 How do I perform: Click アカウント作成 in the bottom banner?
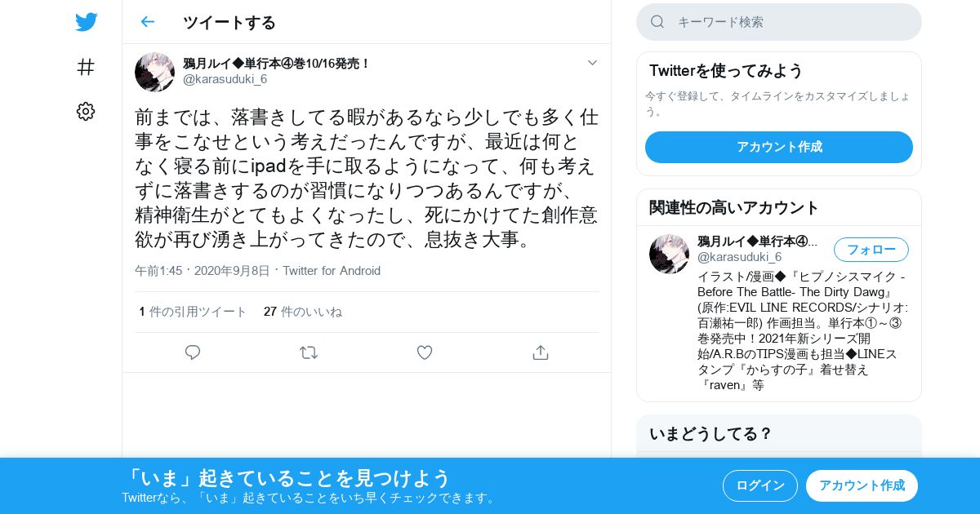[862, 485]
